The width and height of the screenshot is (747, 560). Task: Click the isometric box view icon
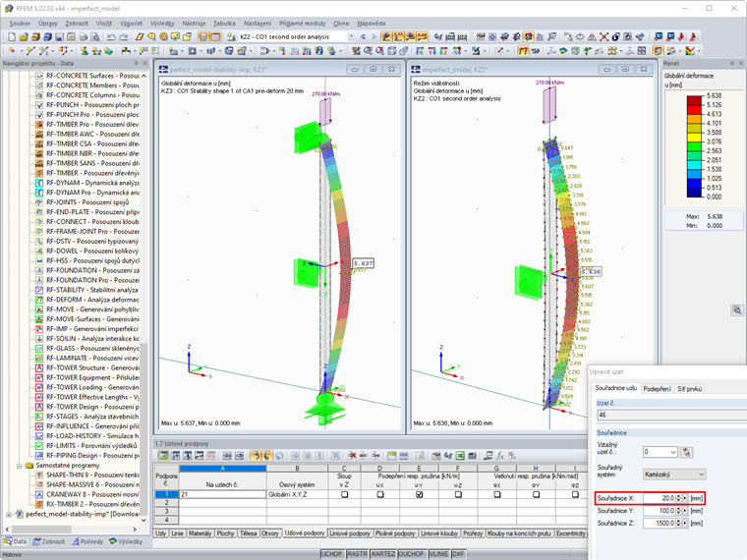click(x=391, y=50)
